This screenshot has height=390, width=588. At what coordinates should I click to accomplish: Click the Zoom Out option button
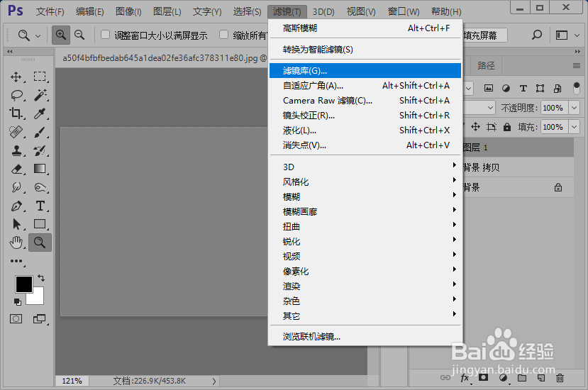[x=79, y=35]
